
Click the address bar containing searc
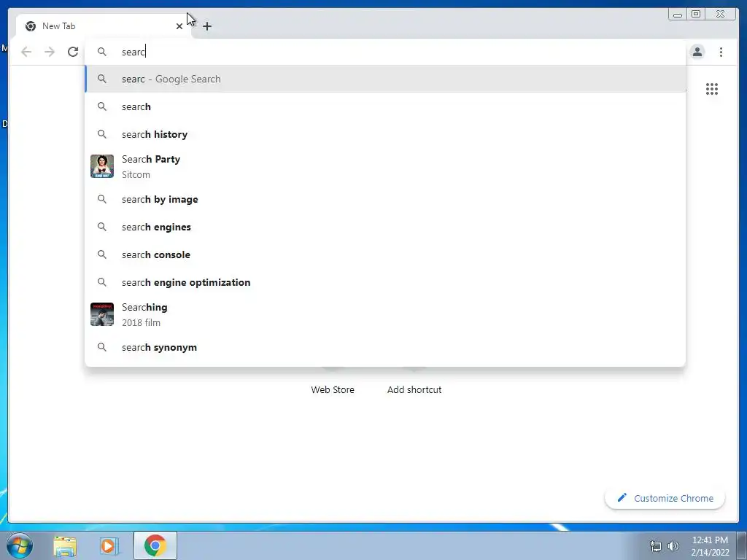pyautogui.click(x=385, y=52)
